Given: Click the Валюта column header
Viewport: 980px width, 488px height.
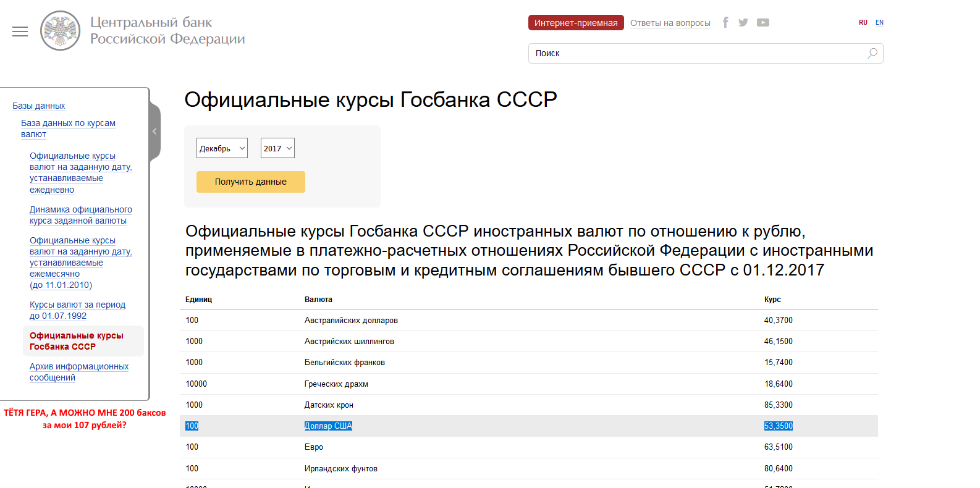Looking at the screenshot, I should click(x=318, y=299).
